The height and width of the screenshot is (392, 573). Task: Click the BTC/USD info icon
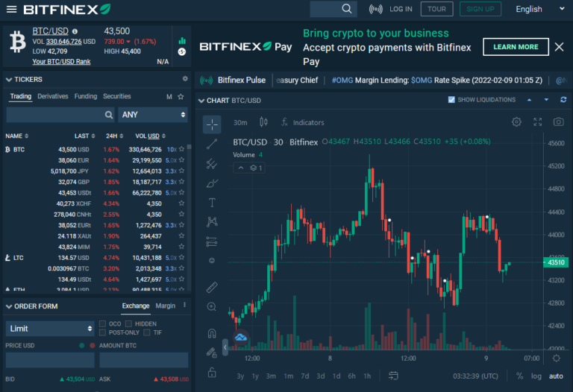point(75,31)
